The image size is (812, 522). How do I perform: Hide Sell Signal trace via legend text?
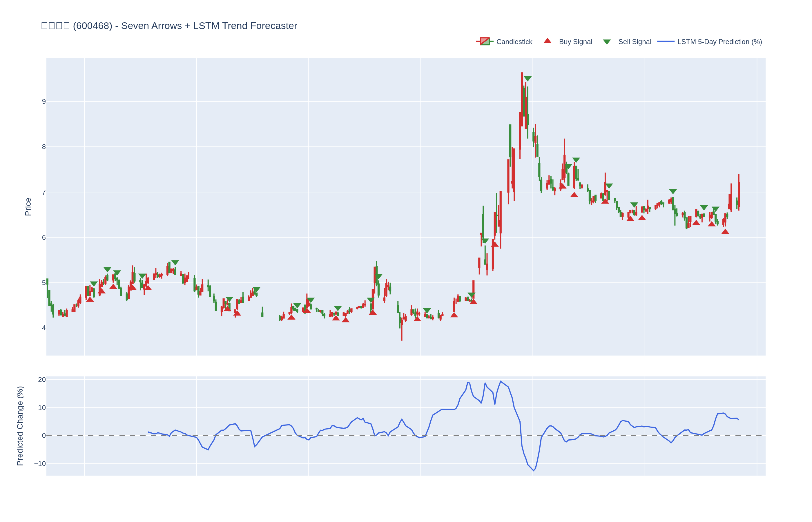coord(635,42)
